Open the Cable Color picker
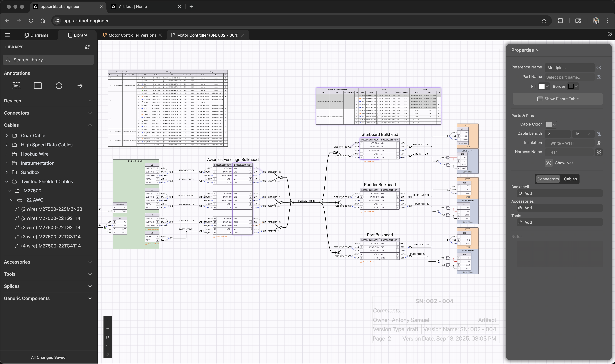The height and width of the screenshot is (364, 615). pos(551,124)
